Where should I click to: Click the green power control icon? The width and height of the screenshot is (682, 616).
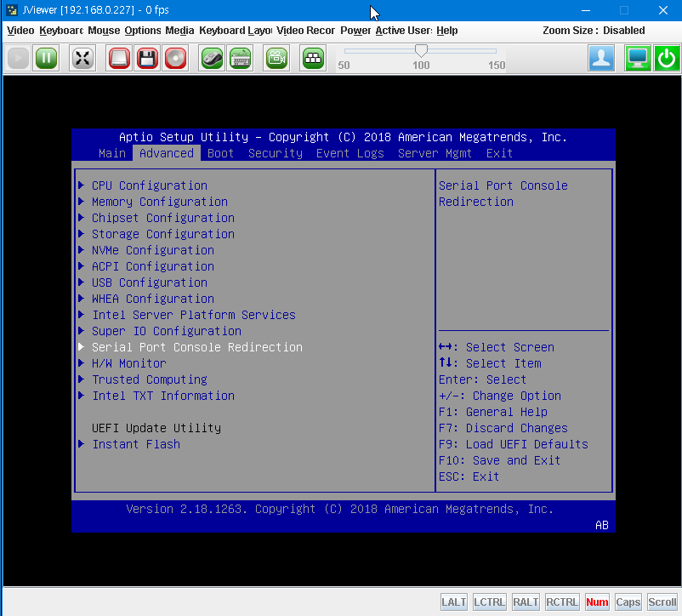point(667,59)
